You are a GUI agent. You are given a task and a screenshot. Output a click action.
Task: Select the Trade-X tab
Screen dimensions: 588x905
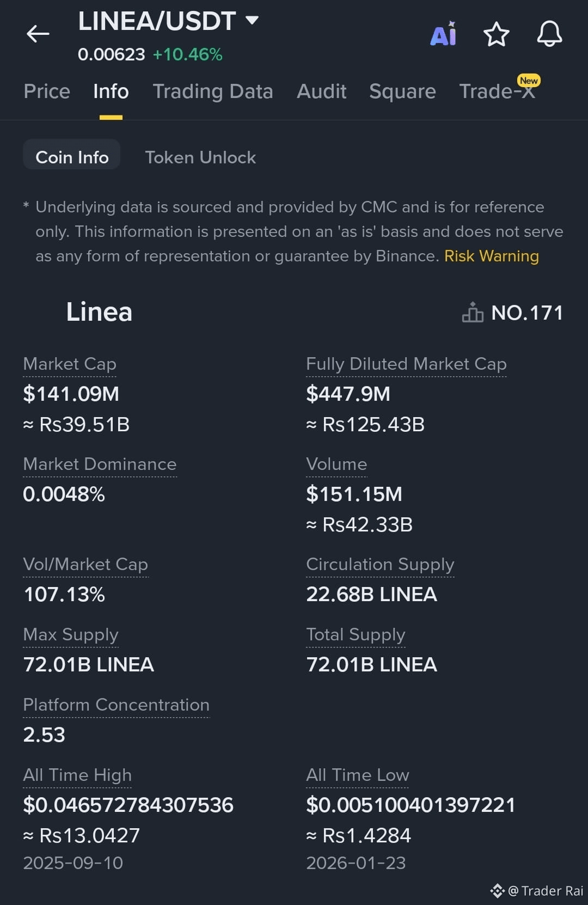[497, 91]
